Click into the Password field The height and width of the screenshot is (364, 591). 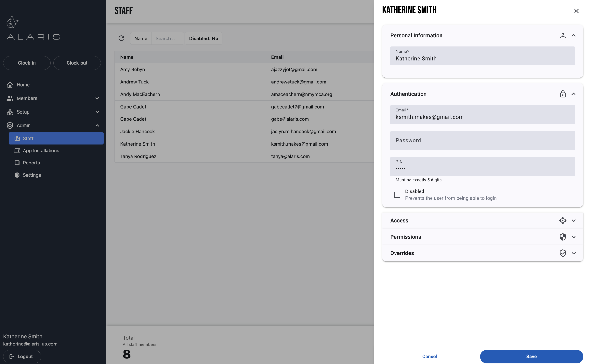tap(482, 140)
